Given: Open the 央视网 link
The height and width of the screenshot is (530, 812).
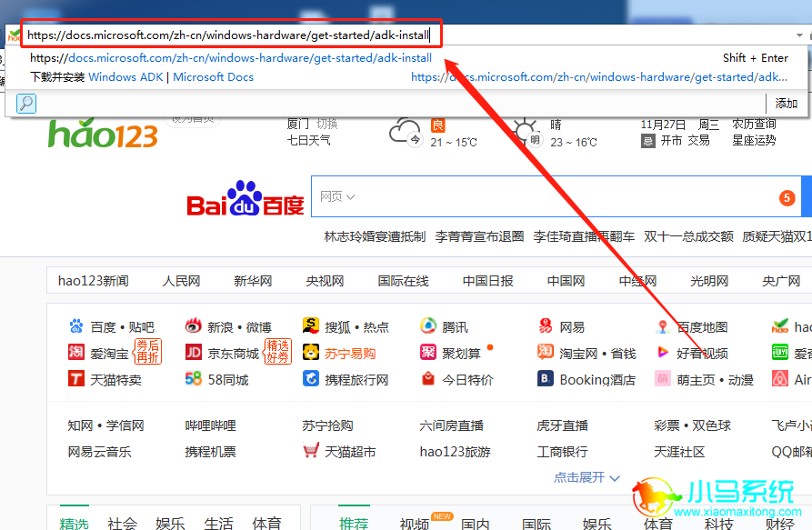Looking at the screenshot, I should pos(325,281).
